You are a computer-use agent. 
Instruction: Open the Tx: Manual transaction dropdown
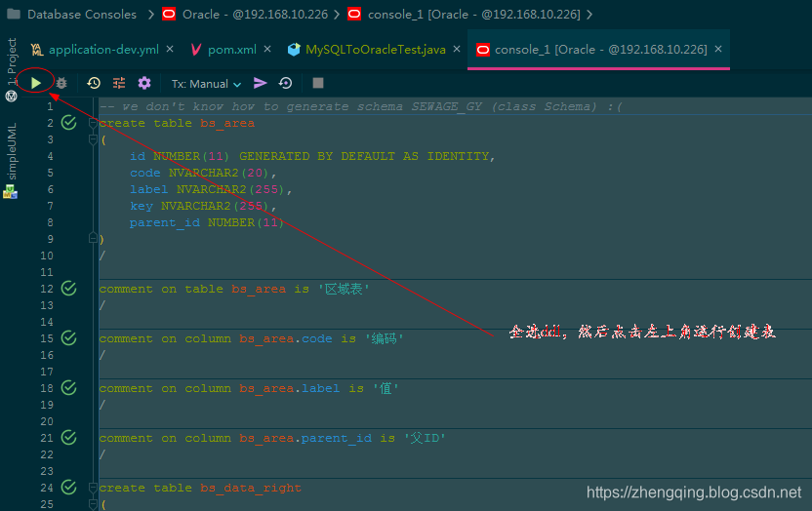click(x=206, y=84)
